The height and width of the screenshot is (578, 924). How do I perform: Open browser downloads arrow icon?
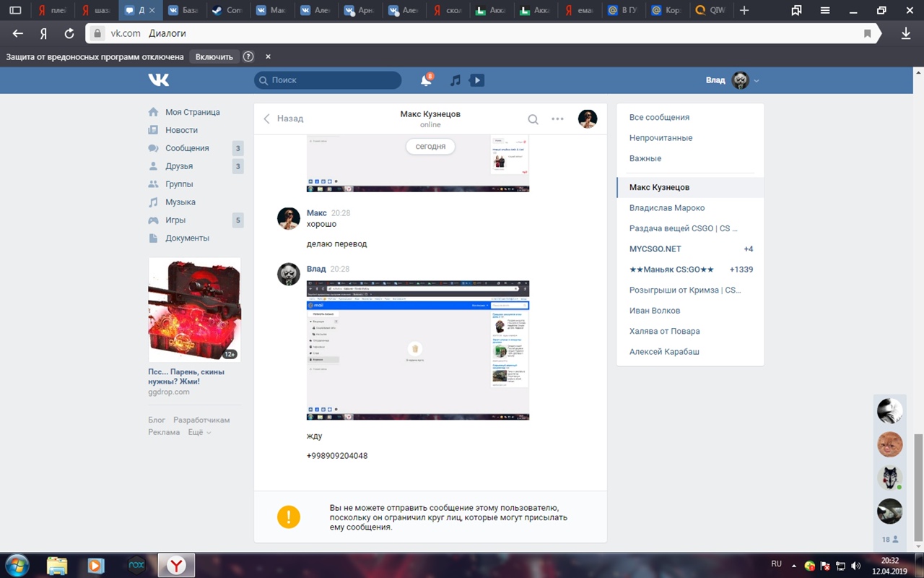(x=906, y=33)
